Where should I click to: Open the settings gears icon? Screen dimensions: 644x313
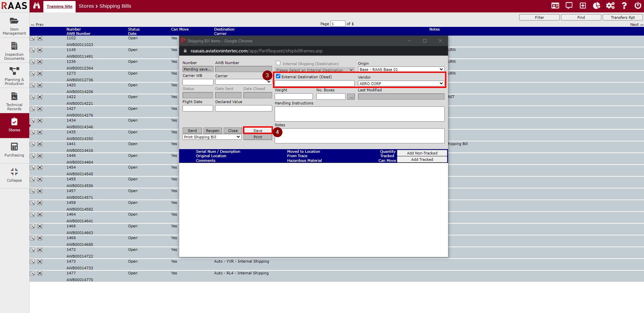610,6
